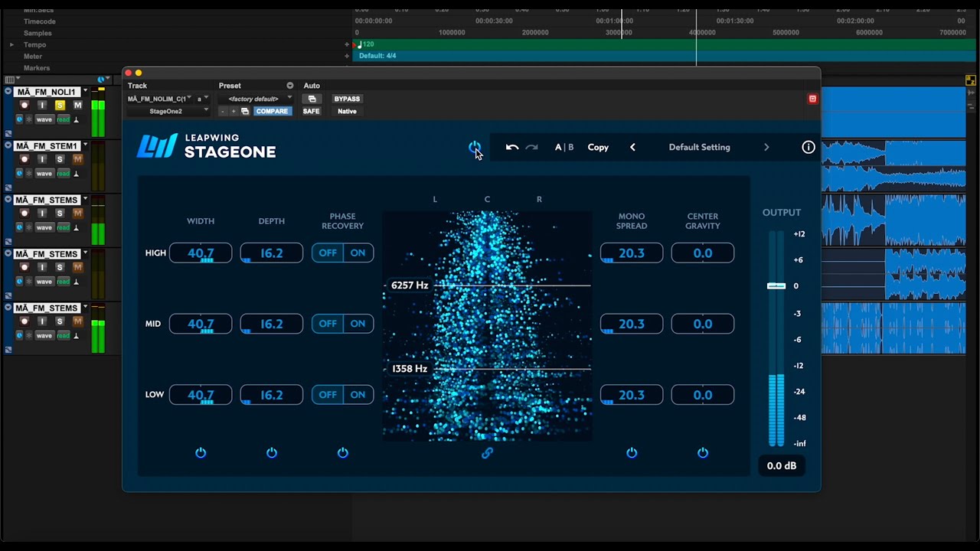
Task: Click the freeze snowflake icon on MÃ_FM_NOLI1
Action: [x=29, y=119]
